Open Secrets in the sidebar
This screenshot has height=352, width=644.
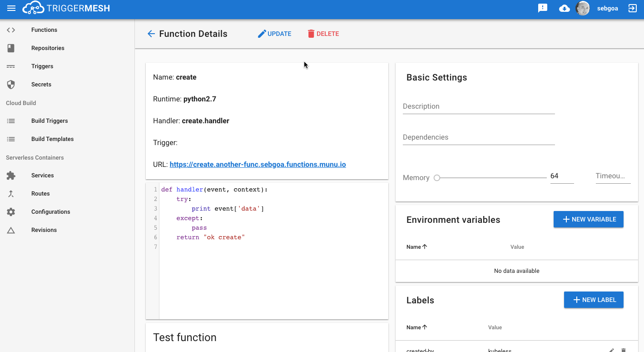pyautogui.click(x=41, y=85)
